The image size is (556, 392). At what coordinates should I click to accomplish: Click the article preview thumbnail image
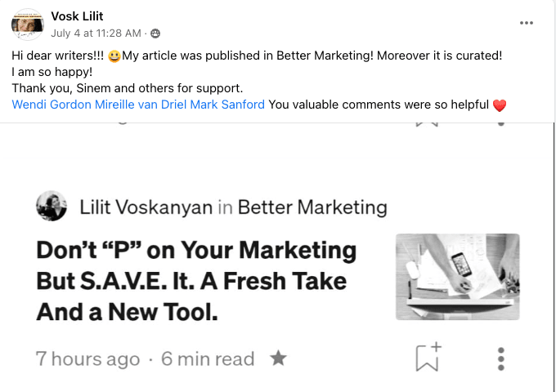457,276
